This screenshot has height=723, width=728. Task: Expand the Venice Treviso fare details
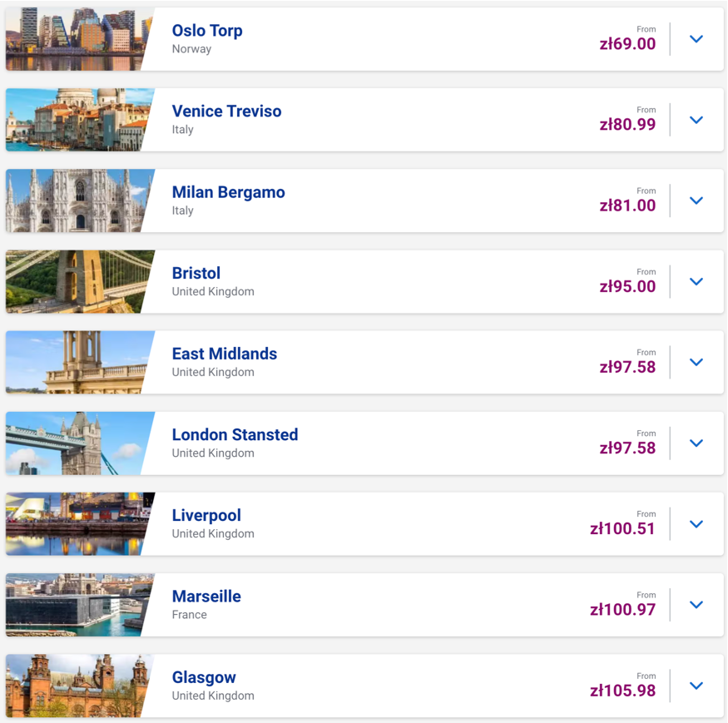(x=696, y=120)
